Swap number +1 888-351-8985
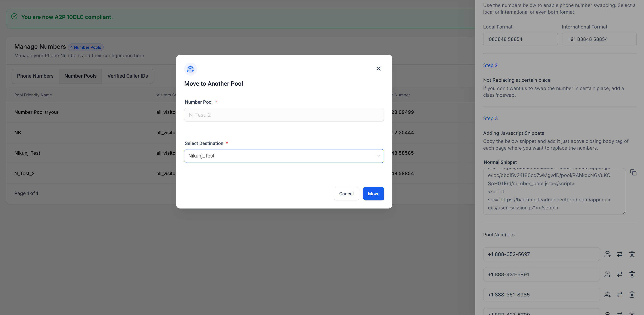The image size is (644, 315). 620,295
